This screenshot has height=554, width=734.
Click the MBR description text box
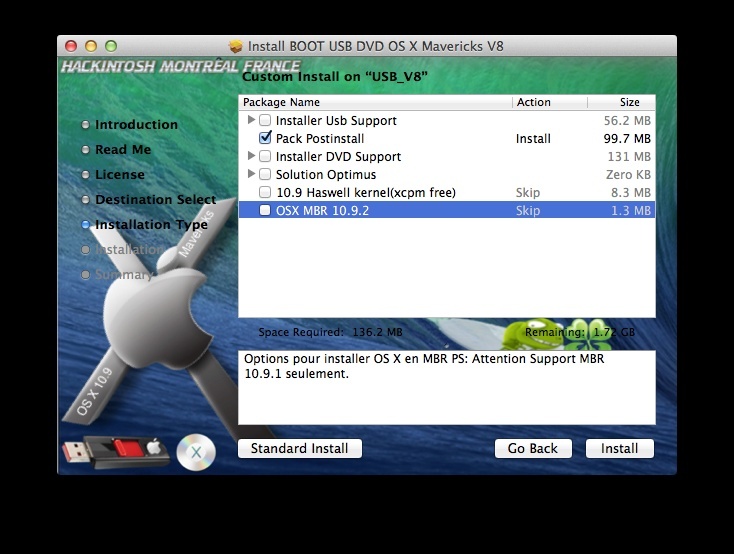pyautogui.click(x=447, y=388)
